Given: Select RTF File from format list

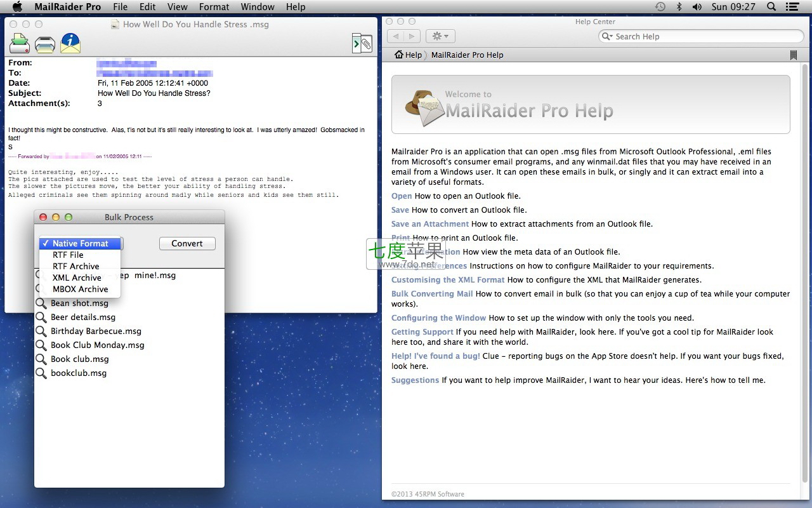Looking at the screenshot, I should pyautogui.click(x=68, y=255).
